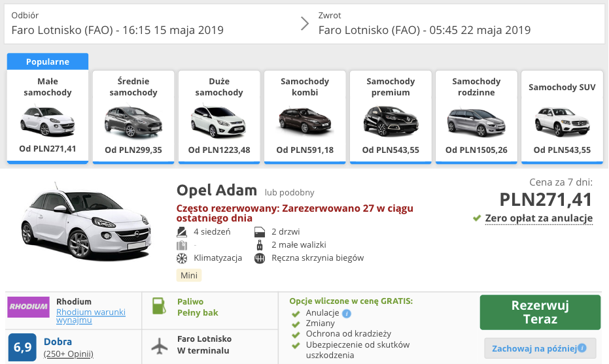Click the Zwrot return details Faro Lotnisko 05:45
609x364 pixels.
[x=425, y=24]
